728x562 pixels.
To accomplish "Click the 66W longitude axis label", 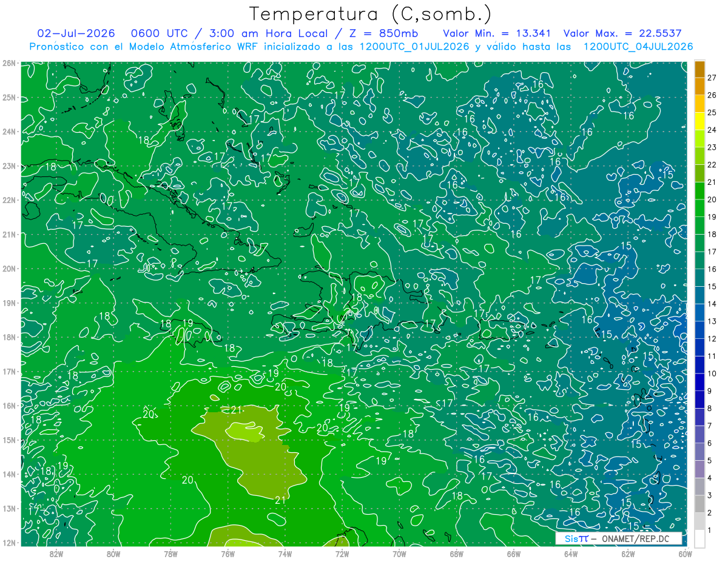I will click(514, 553).
